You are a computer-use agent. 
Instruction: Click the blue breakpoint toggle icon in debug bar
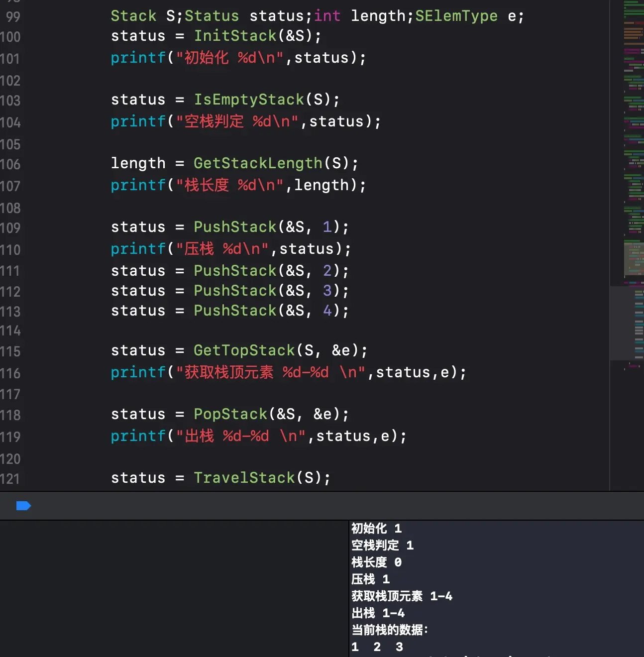coord(23,506)
